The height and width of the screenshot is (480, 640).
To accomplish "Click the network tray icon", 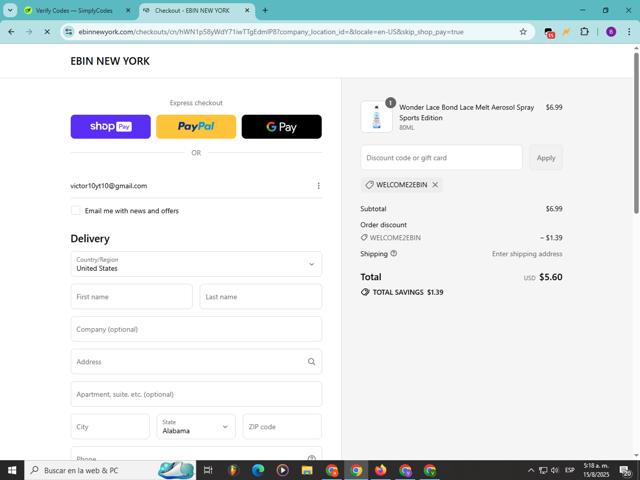I will point(543,470).
